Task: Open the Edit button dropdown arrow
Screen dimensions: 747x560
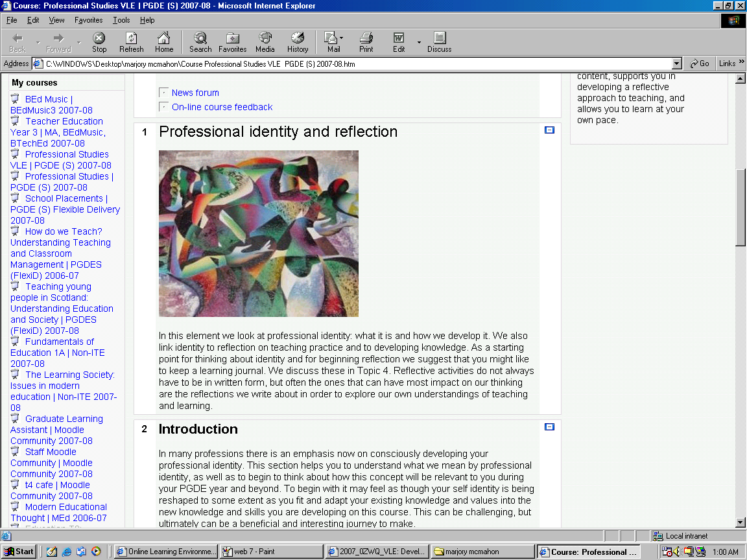Action: [x=420, y=42]
